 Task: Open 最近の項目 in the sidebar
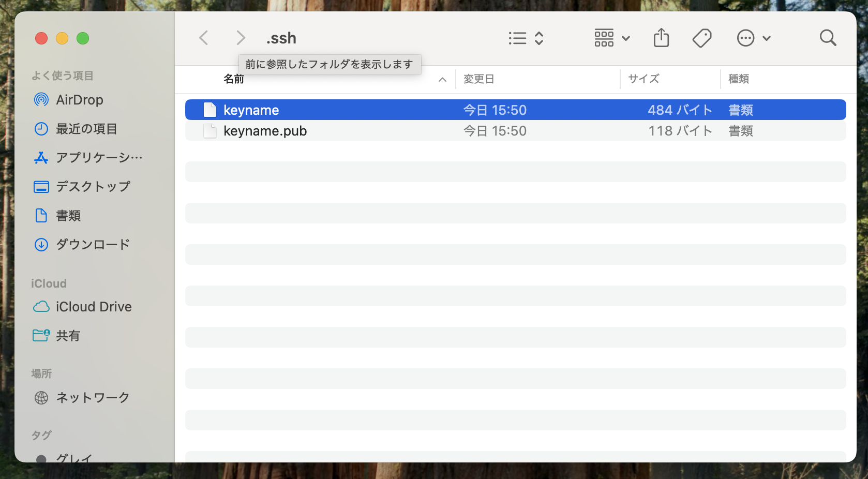click(76, 128)
